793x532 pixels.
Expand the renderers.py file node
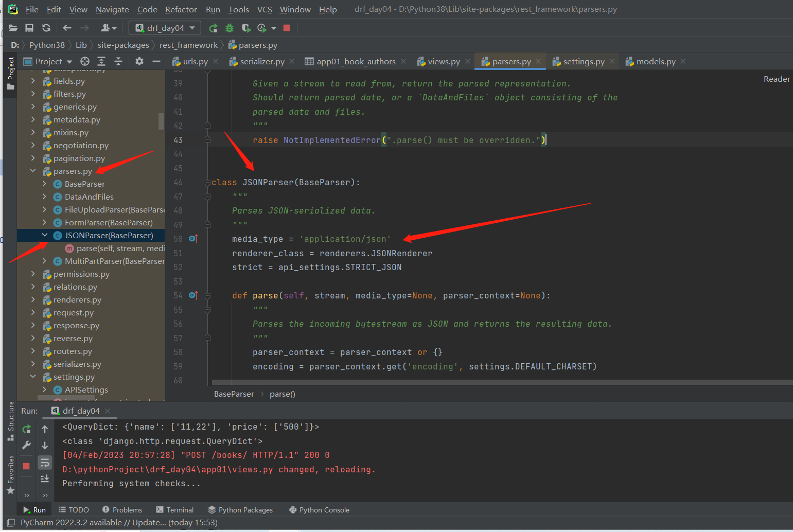[33, 299]
